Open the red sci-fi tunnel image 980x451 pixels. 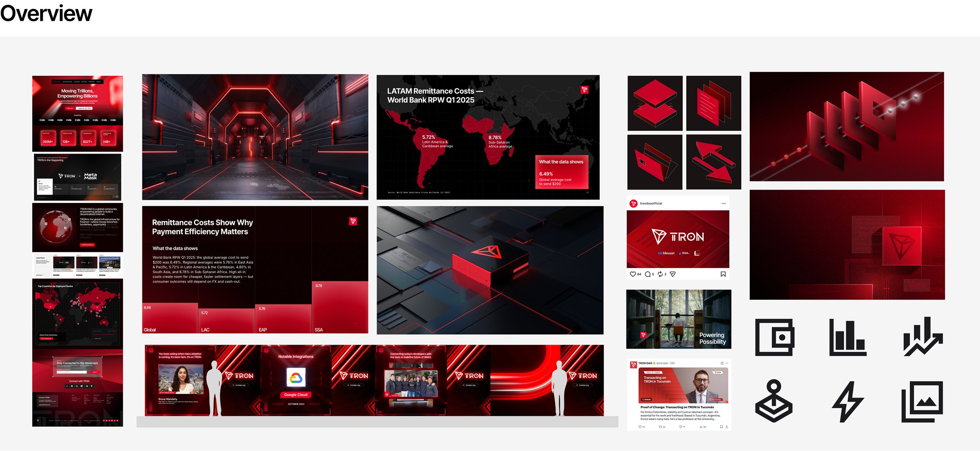click(x=255, y=137)
